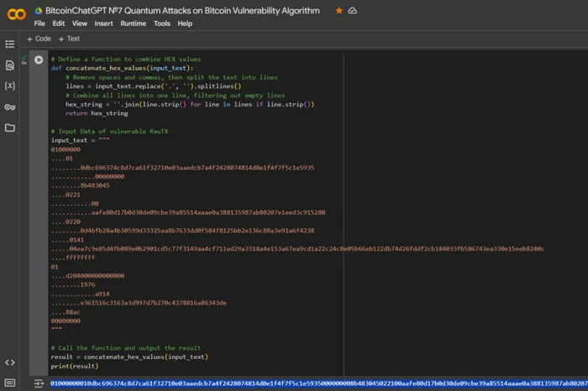
Task: Click the code line 'print(result)'
Action: (x=75, y=366)
